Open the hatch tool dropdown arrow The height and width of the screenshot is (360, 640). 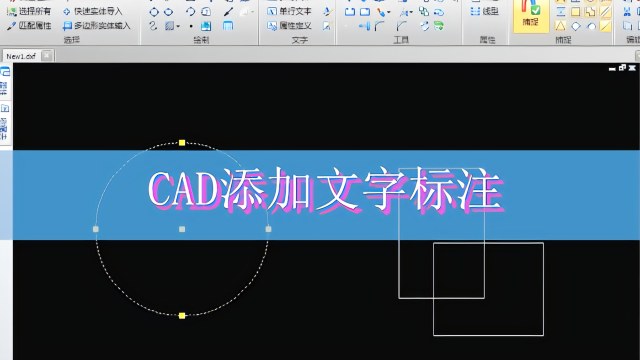tap(178, 27)
